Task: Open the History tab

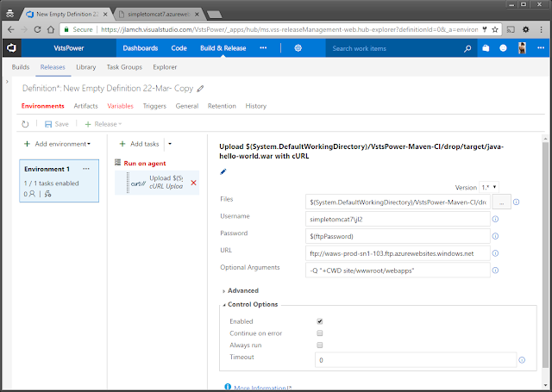Action: click(x=256, y=106)
